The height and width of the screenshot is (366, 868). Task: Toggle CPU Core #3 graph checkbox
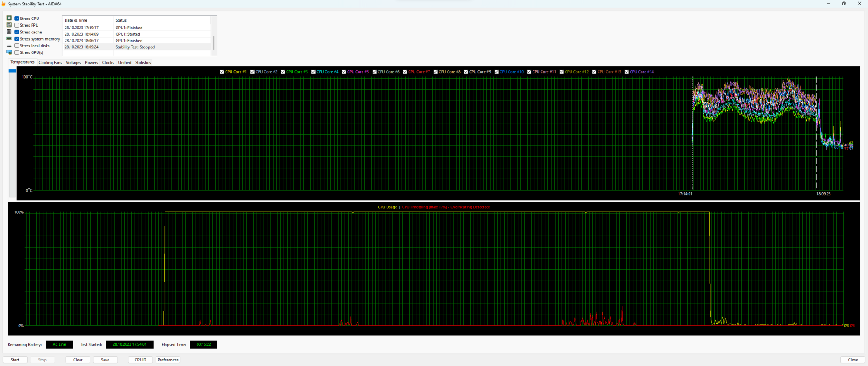click(283, 72)
